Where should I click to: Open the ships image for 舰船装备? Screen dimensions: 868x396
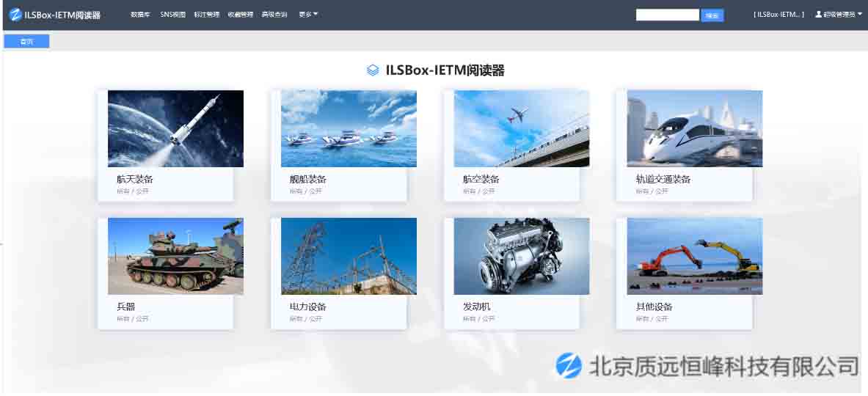[349, 128]
